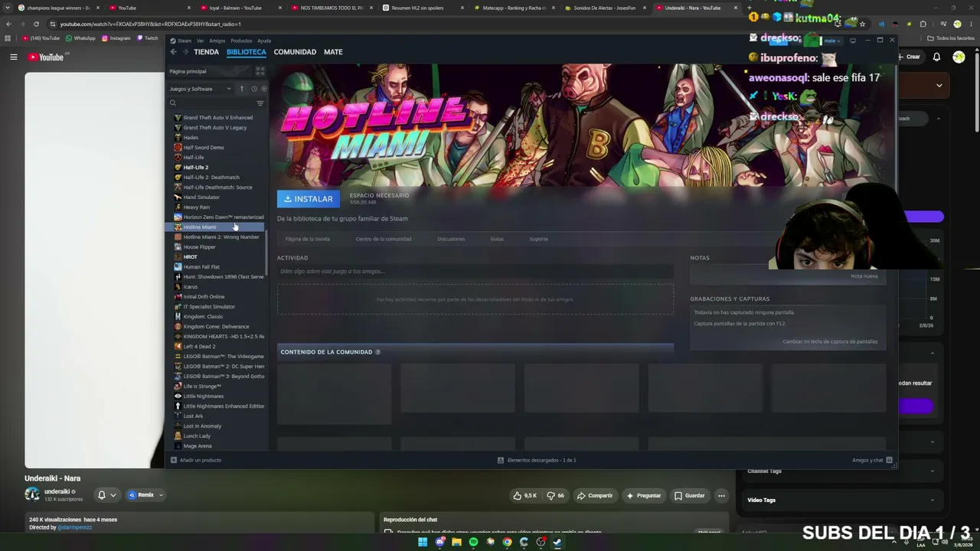Click the Steam library search magnifier icon
The width and height of the screenshot is (980, 551).
point(173,103)
